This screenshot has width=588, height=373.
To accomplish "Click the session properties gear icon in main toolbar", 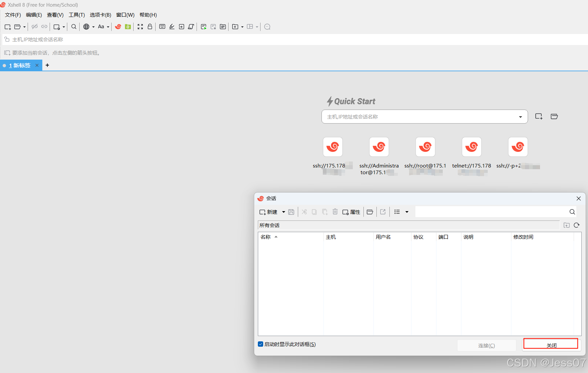I will pos(57,27).
